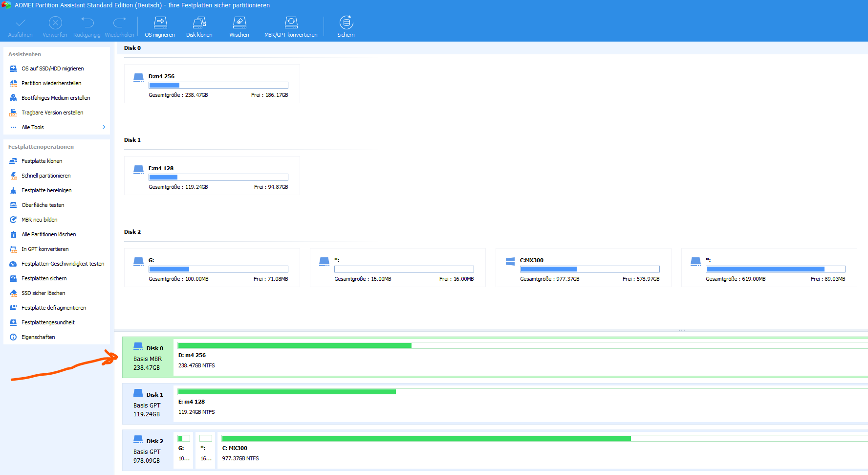Open OS auf SSD/HDD migrieren assistant

click(52, 68)
